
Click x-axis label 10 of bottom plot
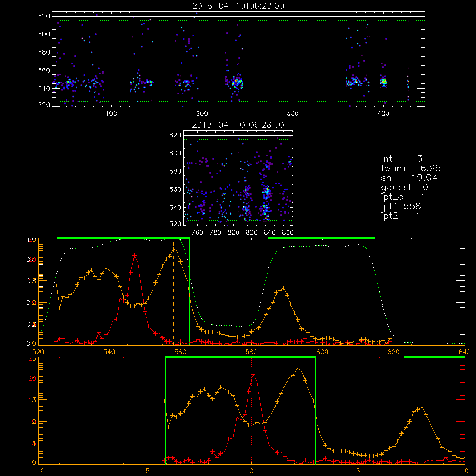point(465,471)
